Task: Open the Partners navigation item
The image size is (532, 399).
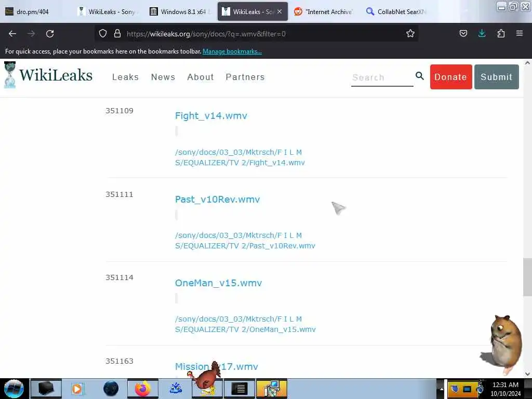Action: tap(245, 77)
